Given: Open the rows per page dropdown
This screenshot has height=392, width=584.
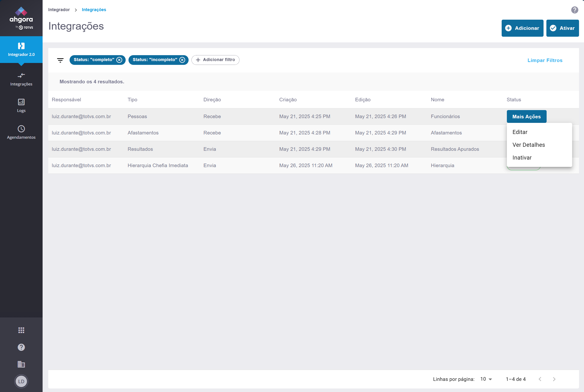Looking at the screenshot, I should click(x=486, y=379).
